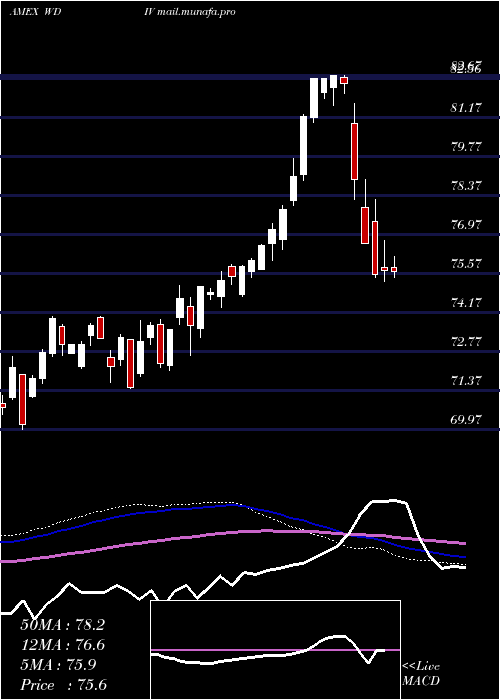500x700 pixels.
Task: Click the 50MA : 78.2 readout
Action: (62, 625)
